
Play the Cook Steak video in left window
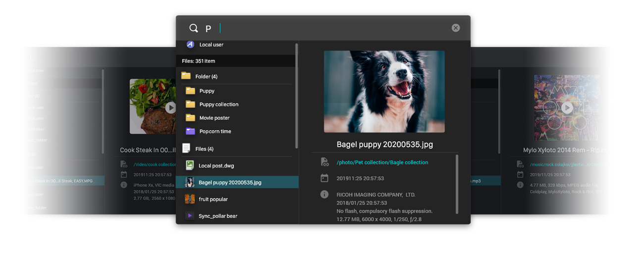[x=170, y=107]
